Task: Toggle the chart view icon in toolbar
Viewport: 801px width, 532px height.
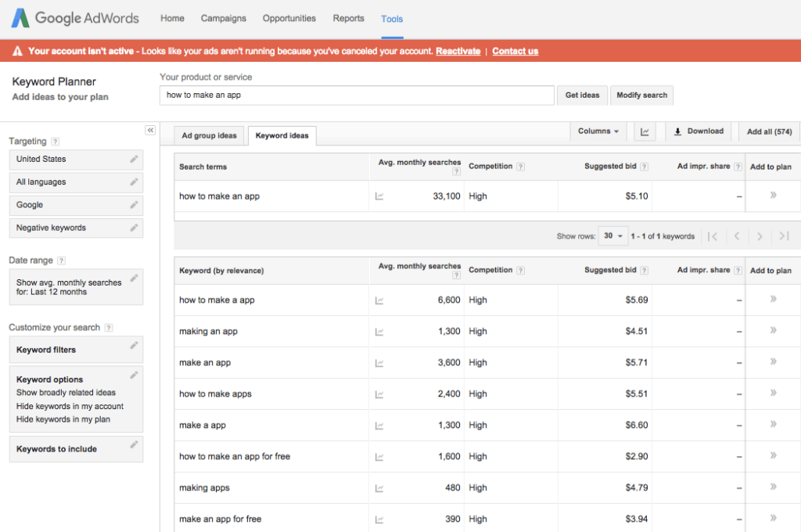Action: click(x=645, y=132)
